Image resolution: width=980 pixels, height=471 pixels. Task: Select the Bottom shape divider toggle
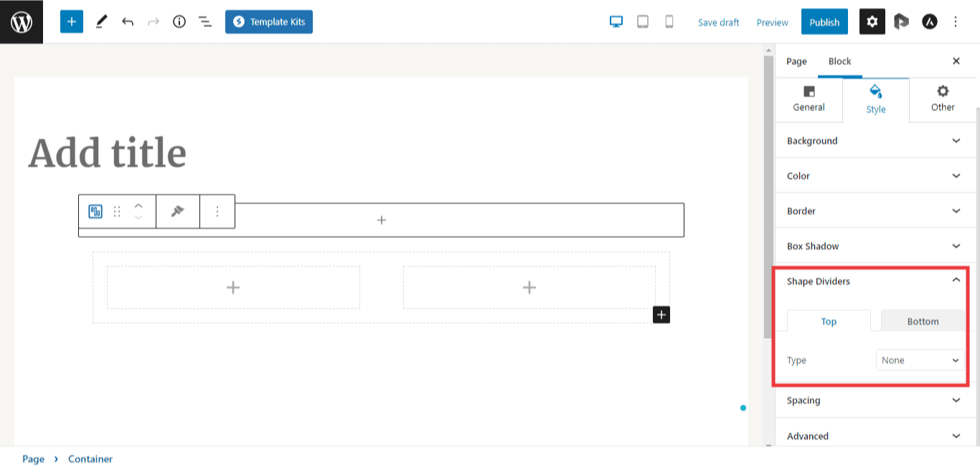923,321
